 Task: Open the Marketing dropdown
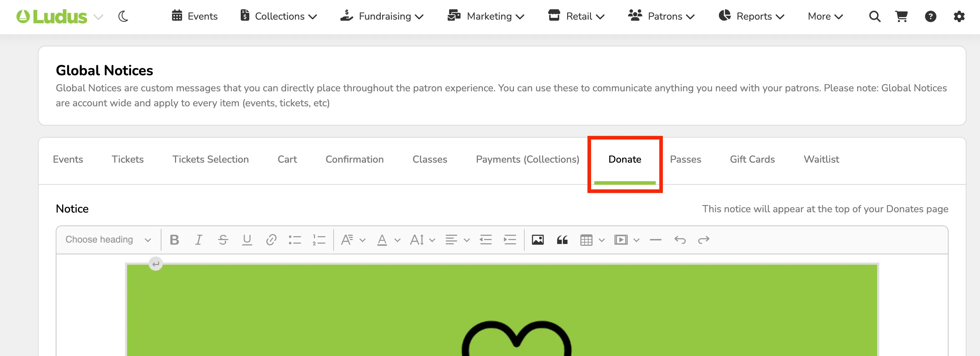click(x=486, y=16)
